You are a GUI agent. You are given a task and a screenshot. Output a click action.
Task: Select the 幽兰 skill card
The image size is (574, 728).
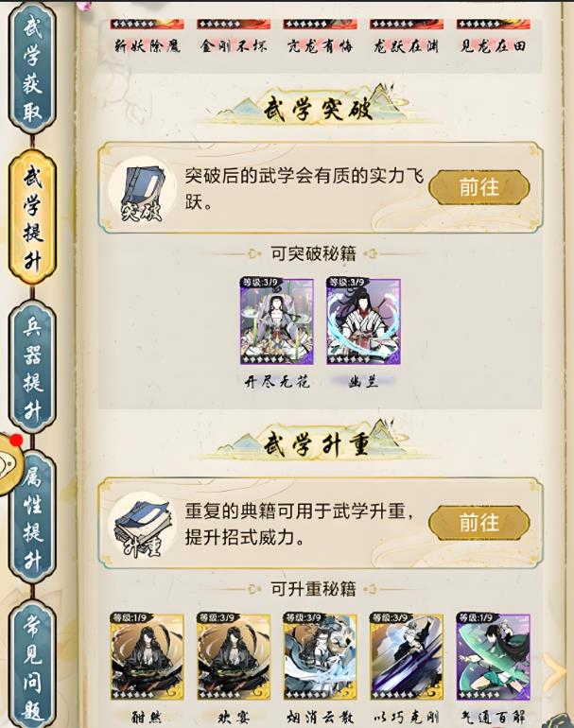(x=363, y=321)
